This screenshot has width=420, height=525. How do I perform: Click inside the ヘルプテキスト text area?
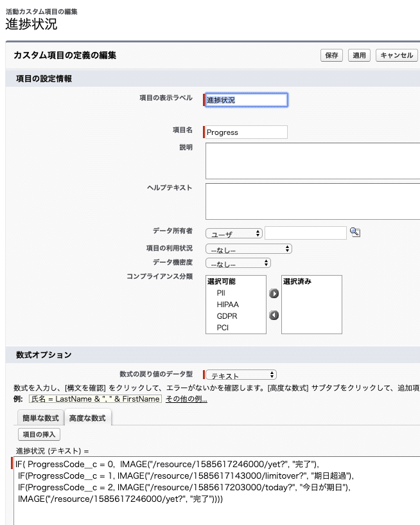point(313,201)
